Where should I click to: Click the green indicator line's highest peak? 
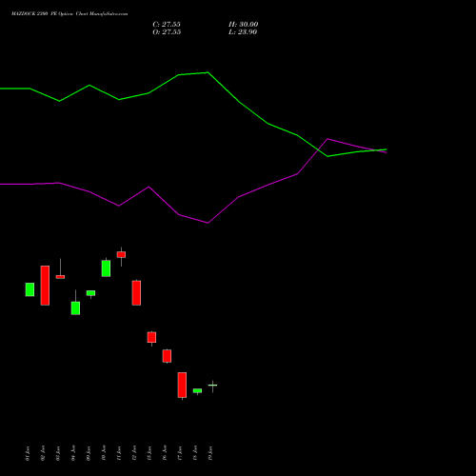pyautogui.click(x=208, y=72)
